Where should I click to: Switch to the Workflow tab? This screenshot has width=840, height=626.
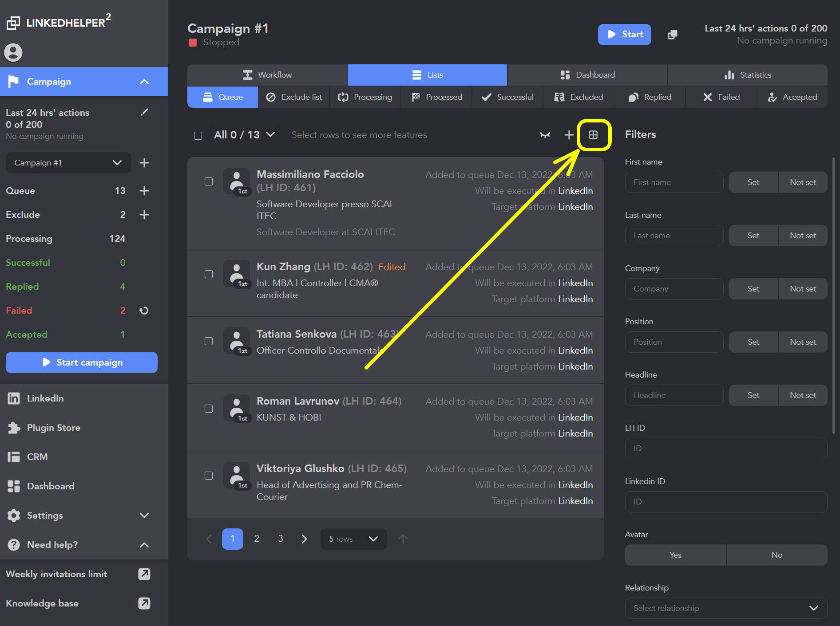click(x=267, y=75)
